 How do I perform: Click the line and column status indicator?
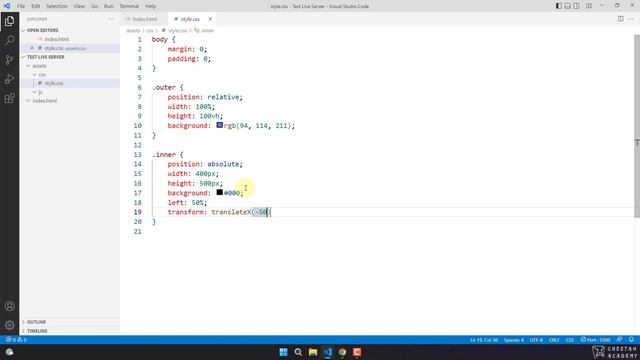[x=484, y=340]
